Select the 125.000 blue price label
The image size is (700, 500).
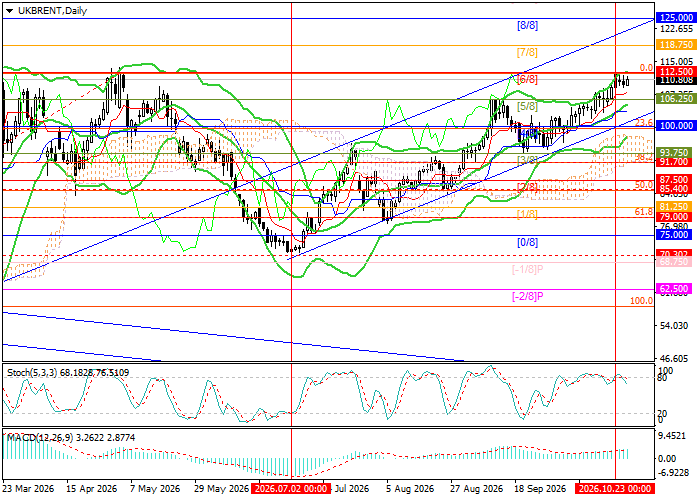676,18
